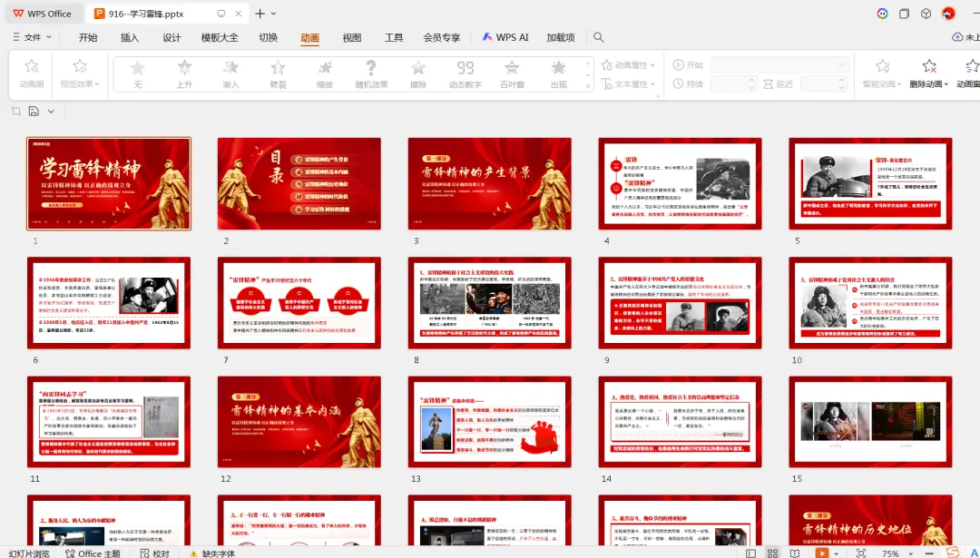Open a new document tab with plus button
This screenshot has height=558, width=980.
[x=260, y=13]
